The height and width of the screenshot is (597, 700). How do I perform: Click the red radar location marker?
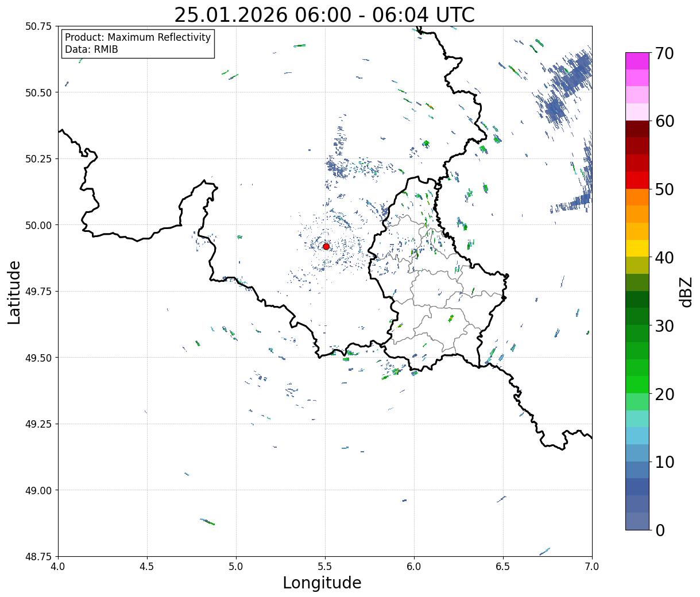tap(326, 246)
